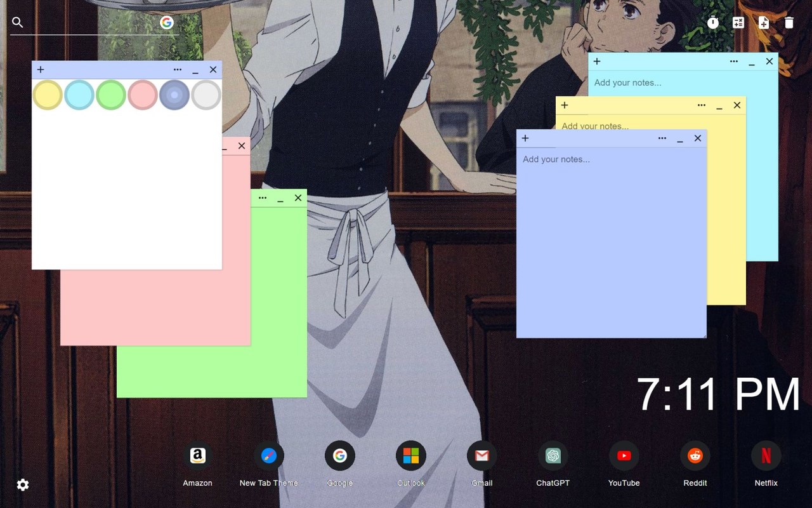This screenshot has height=508, width=812.
Task: Open the New Tab Theme shortcut
Action: coord(268,456)
